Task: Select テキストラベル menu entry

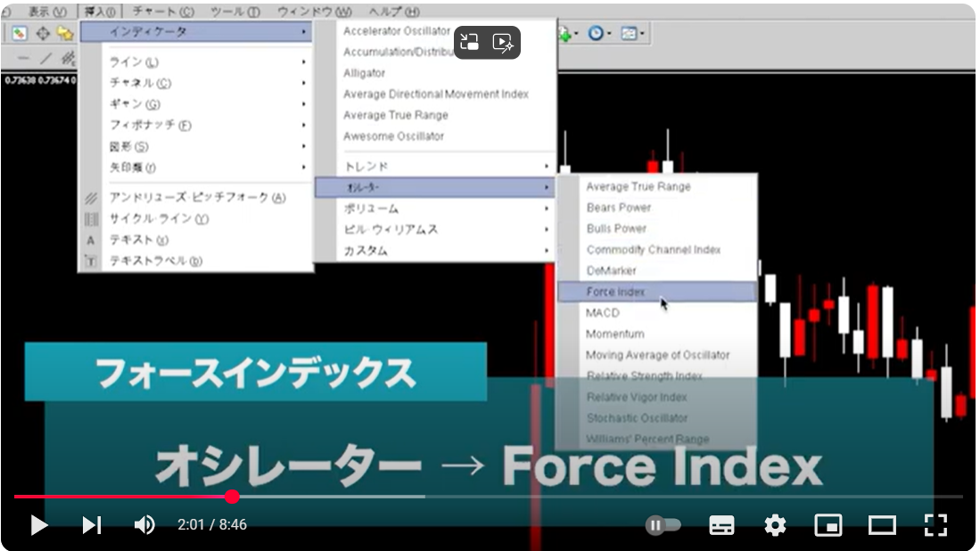Action: pos(195,261)
